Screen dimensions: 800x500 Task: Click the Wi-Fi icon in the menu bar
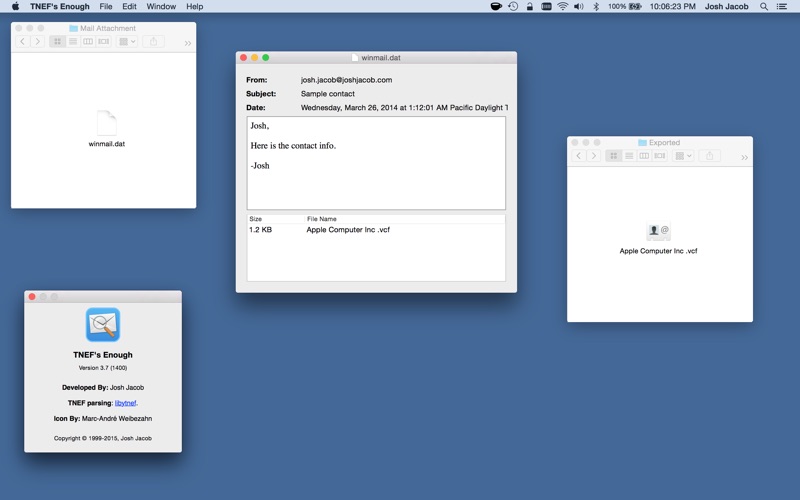(x=562, y=6)
